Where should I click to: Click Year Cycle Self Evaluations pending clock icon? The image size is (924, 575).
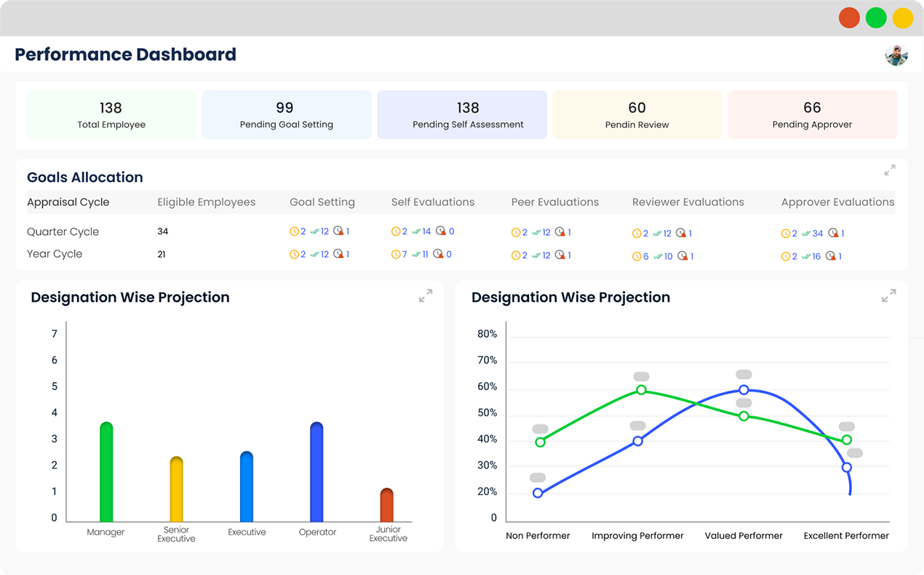pos(396,254)
